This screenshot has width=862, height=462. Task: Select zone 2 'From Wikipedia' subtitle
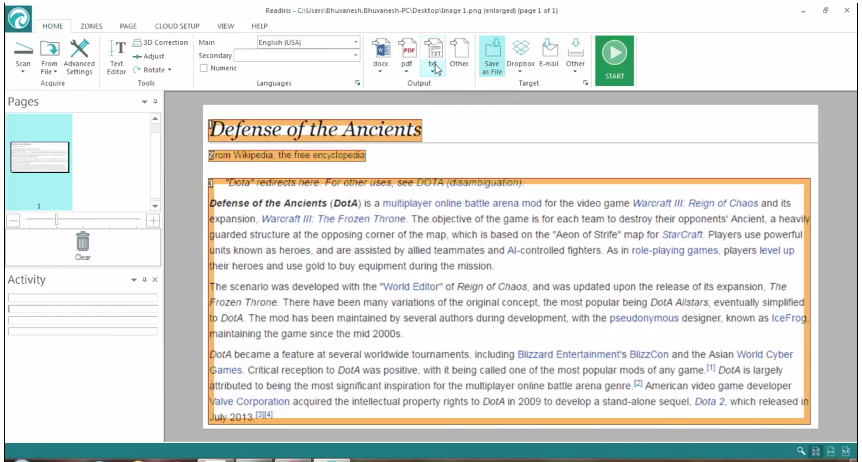click(x=287, y=156)
